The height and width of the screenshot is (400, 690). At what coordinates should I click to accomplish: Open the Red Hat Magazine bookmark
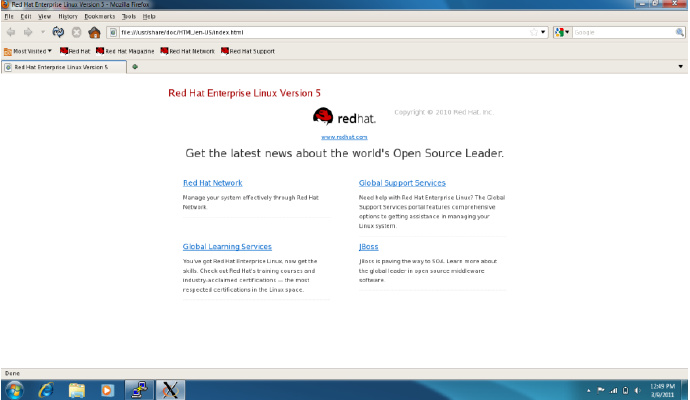(x=125, y=51)
